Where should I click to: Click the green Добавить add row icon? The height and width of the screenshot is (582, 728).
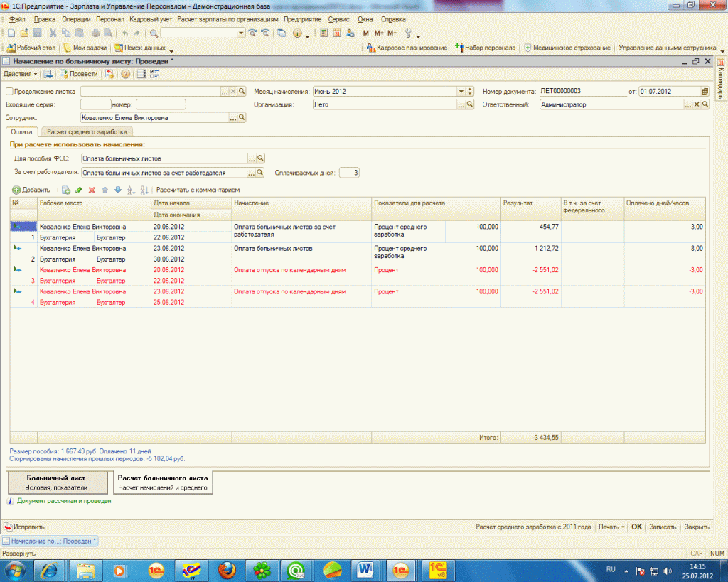[x=16, y=190]
